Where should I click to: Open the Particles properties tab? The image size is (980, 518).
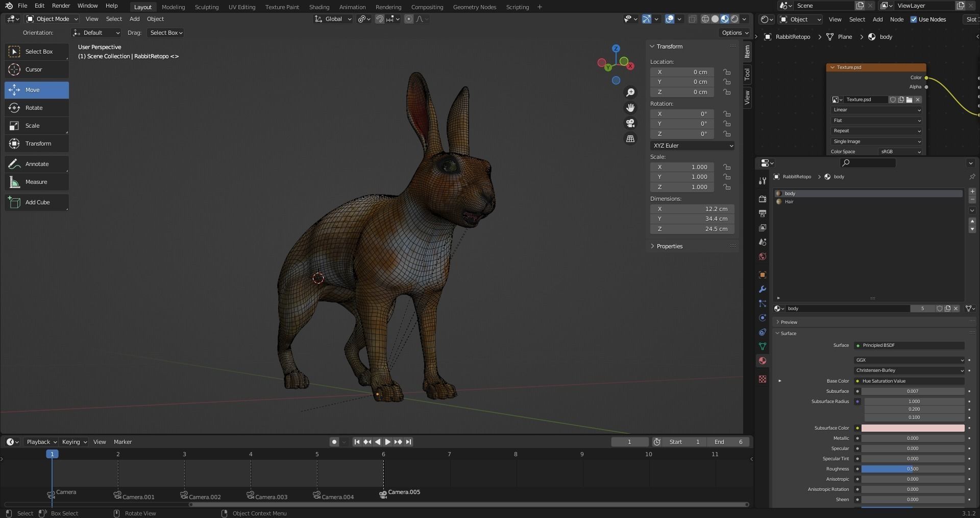point(763,303)
